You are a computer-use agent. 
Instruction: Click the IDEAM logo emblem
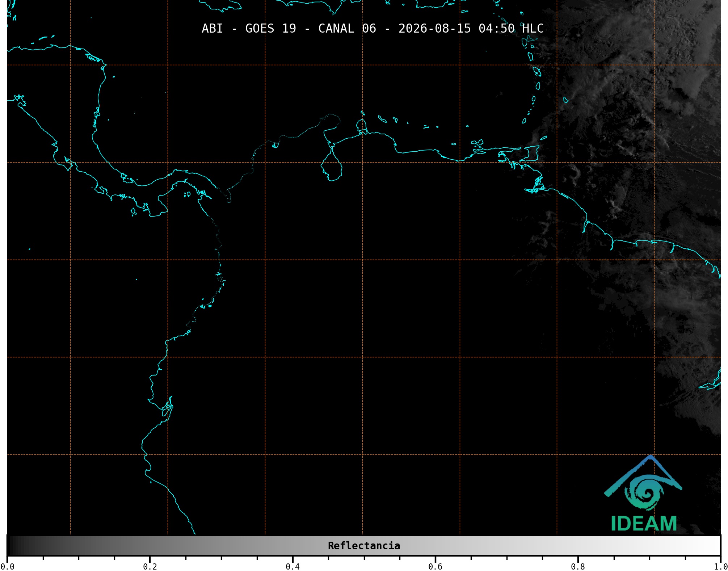click(x=643, y=483)
